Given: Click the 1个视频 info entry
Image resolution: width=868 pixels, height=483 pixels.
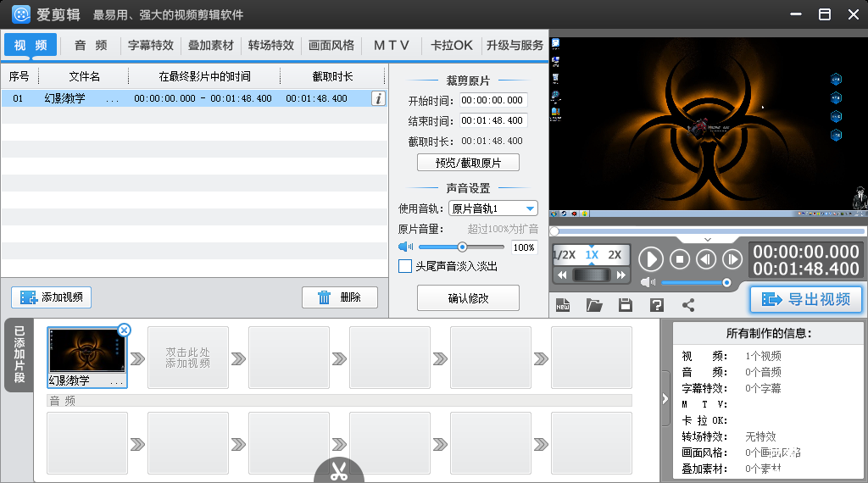Looking at the screenshot, I should click(763, 356).
